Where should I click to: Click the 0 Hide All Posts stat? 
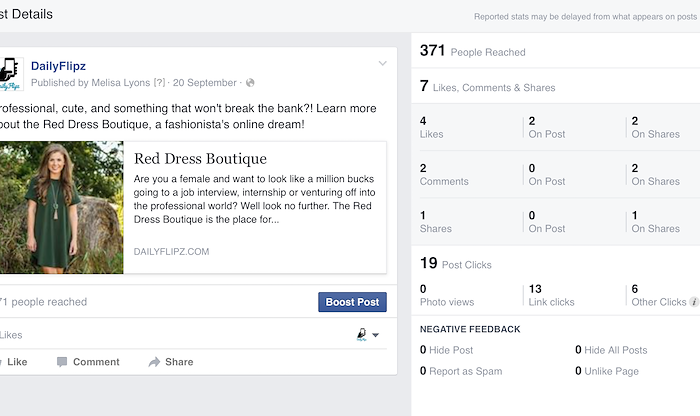pyautogui.click(x=611, y=350)
